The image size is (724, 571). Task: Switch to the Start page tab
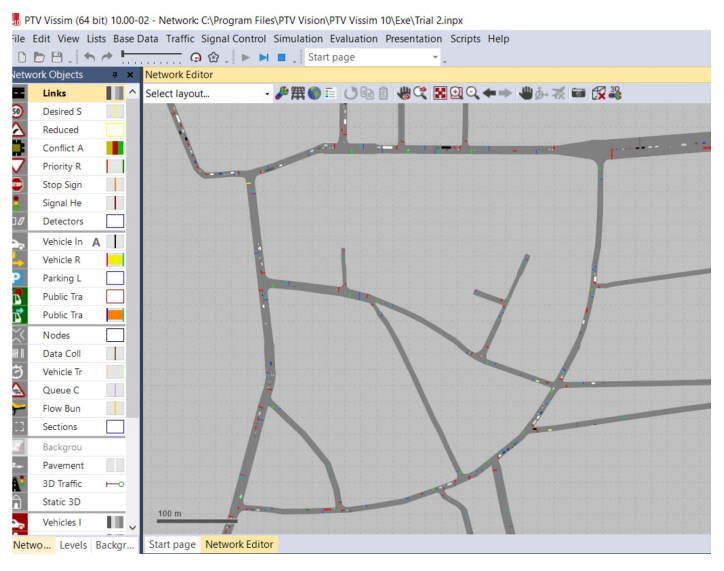pos(172,545)
